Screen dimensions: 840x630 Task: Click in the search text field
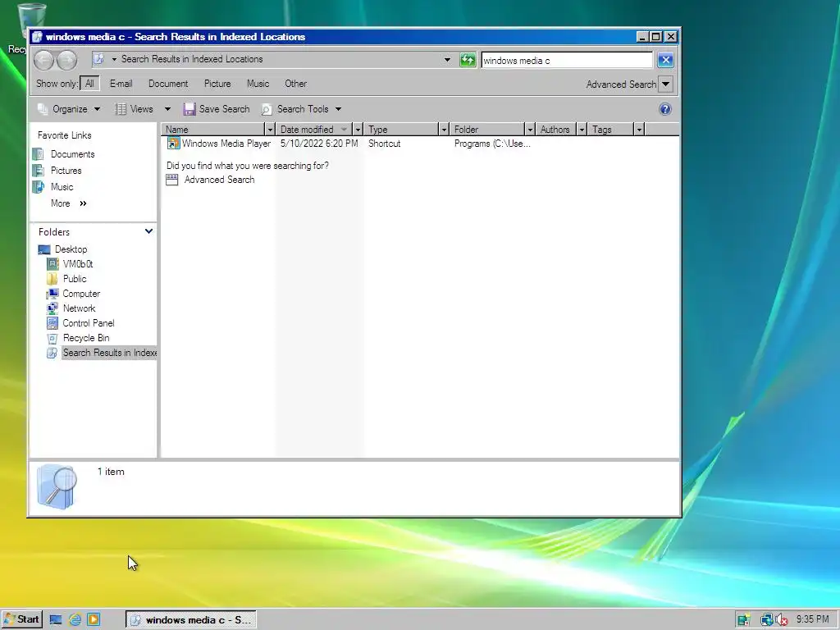(x=567, y=61)
